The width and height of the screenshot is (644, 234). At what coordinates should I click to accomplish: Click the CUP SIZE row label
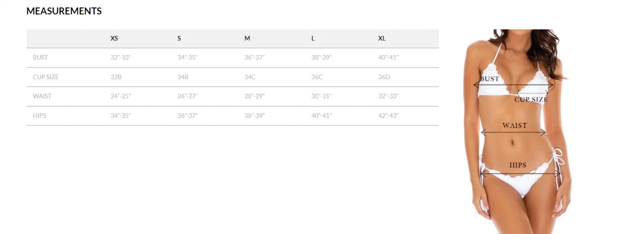point(46,77)
